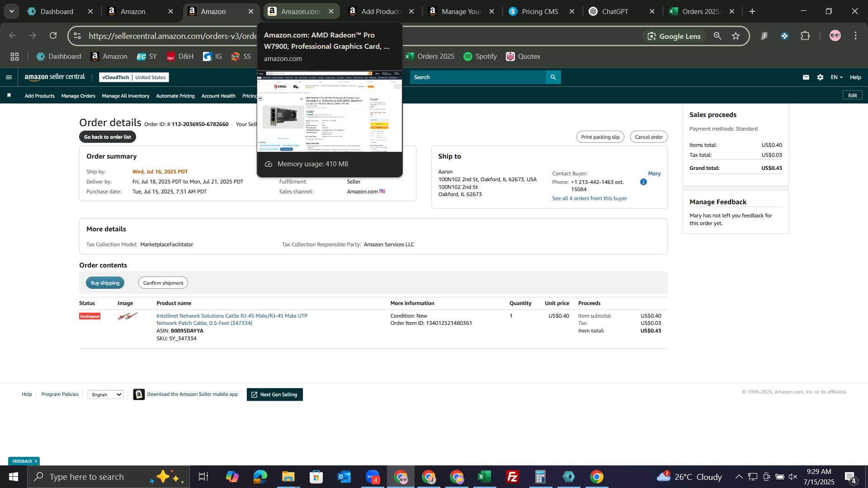Click the network cable product thumbnail
This screenshot has height=488, width=868.
[x=127, y=316]
